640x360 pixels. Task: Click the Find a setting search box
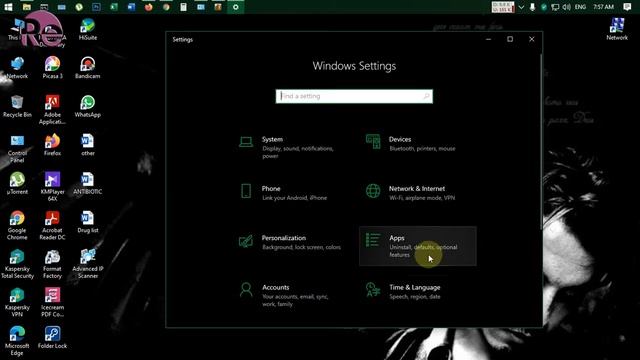pyautogui.click(x=354, y=96)
